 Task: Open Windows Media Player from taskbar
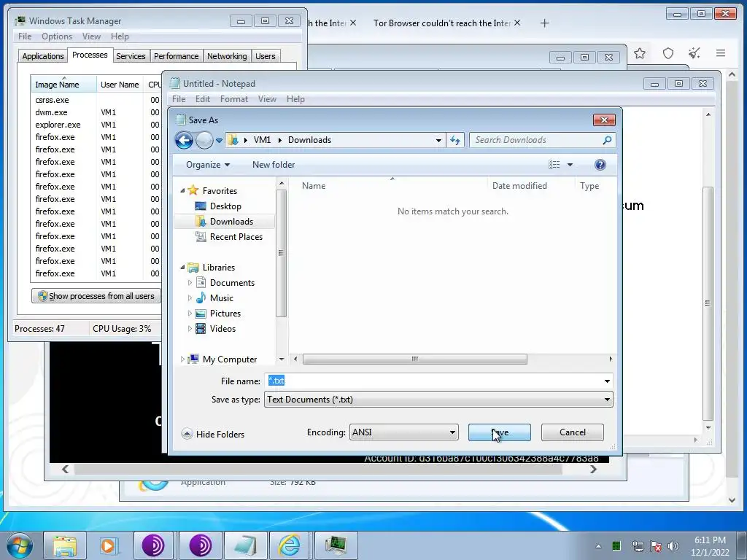pyautogui.click(x=109, y=545)
